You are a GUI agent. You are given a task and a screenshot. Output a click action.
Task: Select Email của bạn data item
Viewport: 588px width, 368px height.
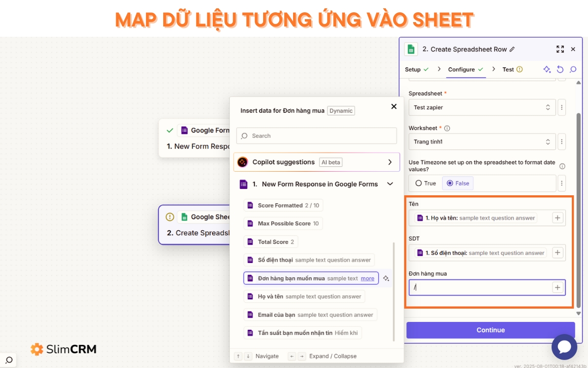310,315
